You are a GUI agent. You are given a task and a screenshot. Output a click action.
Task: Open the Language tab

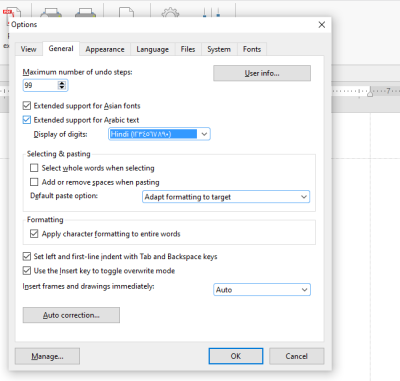tap(152, 49)
